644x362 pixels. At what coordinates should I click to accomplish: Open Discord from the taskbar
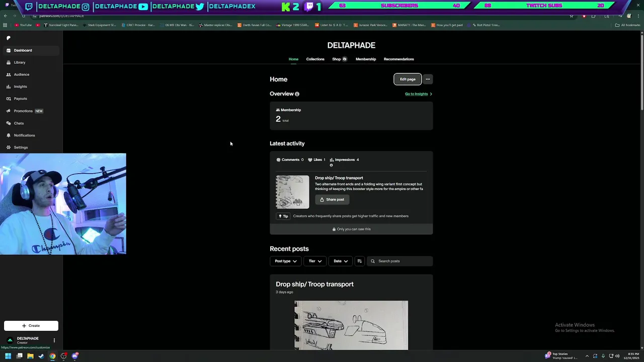pyautogui.click(x=75, y=356)
